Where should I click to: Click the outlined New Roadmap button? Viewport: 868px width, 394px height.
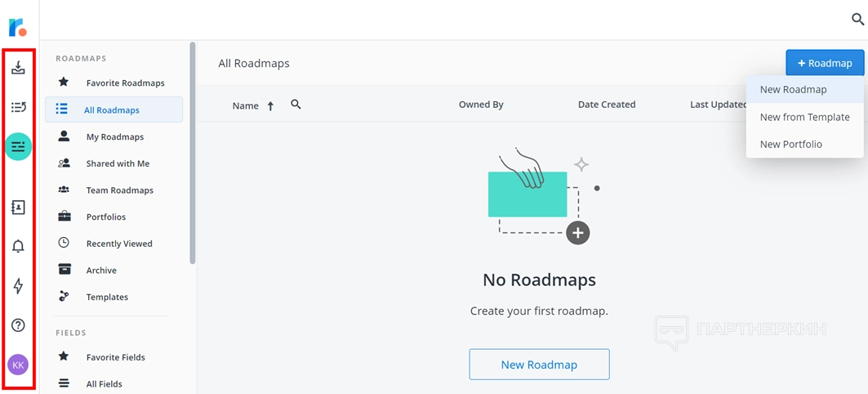pos(539,365)
